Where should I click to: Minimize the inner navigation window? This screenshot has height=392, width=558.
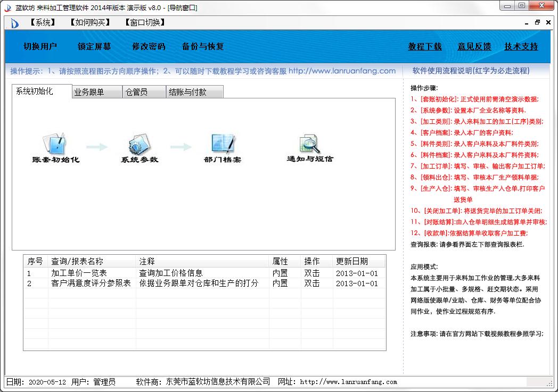point(527,22)
